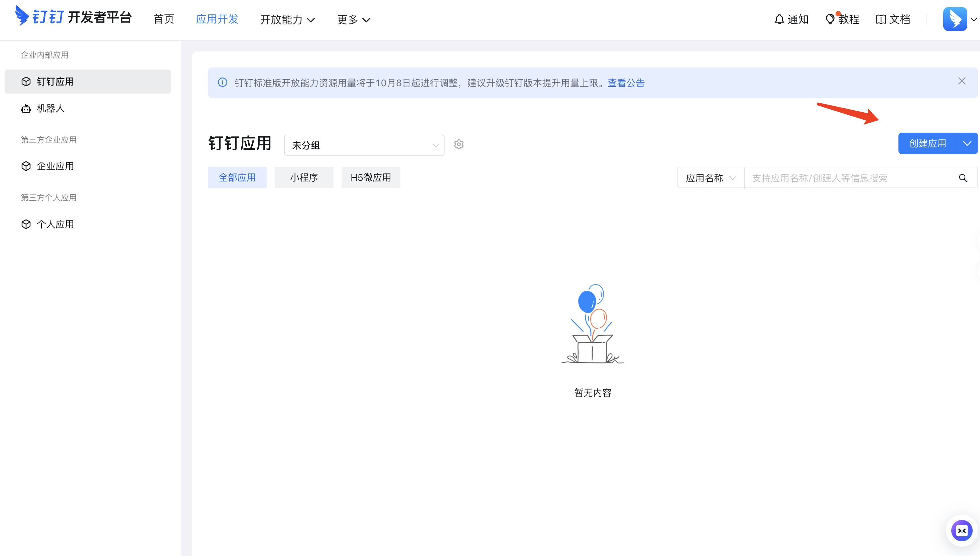The image size is (980, 556).
Task: Select 钉钉应用 in the sidebar
Action: [55, 81]
